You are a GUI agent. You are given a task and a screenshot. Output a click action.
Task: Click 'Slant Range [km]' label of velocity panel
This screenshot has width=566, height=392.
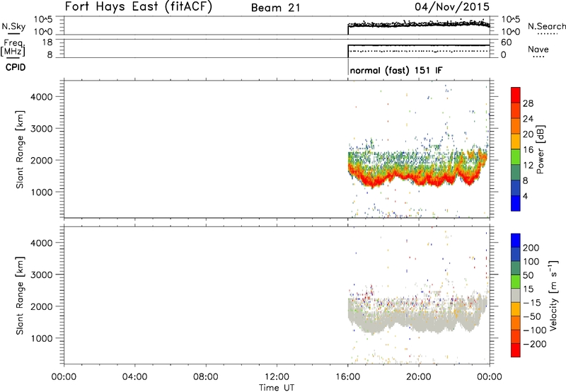point(20,296)
